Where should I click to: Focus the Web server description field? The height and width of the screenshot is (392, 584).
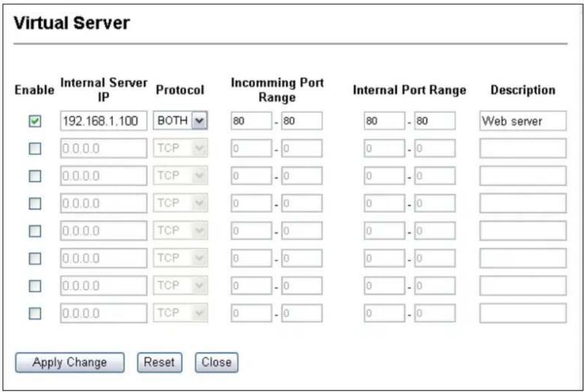coord(523,121)
